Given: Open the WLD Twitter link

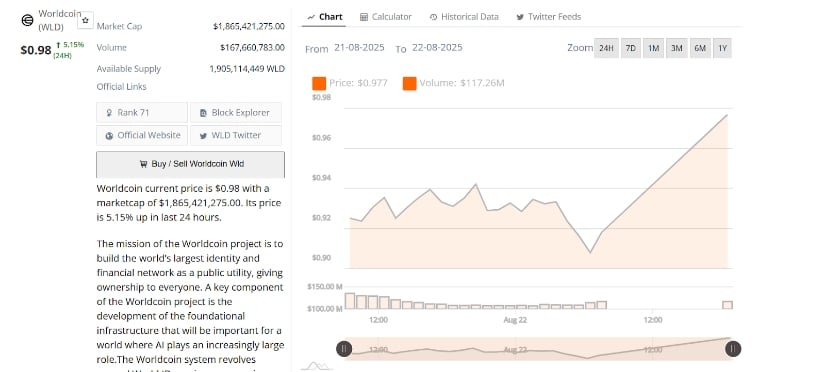Looking at the screenshot, I should 236,135.
